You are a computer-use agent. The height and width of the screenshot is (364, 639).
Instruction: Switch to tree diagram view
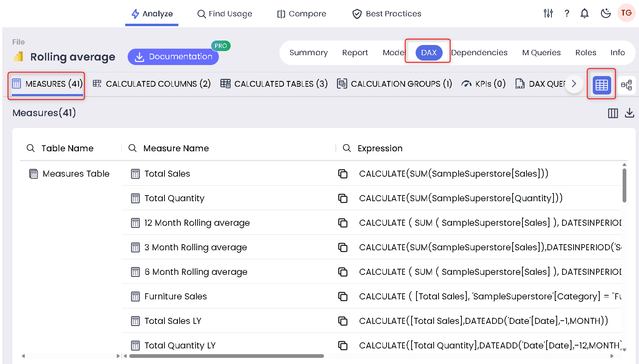click(626, 85)
